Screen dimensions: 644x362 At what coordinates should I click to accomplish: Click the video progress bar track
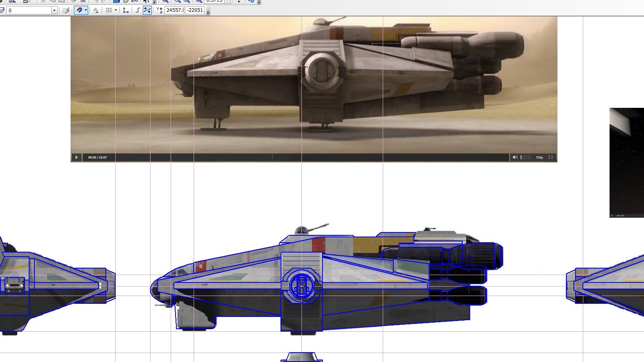308,157
